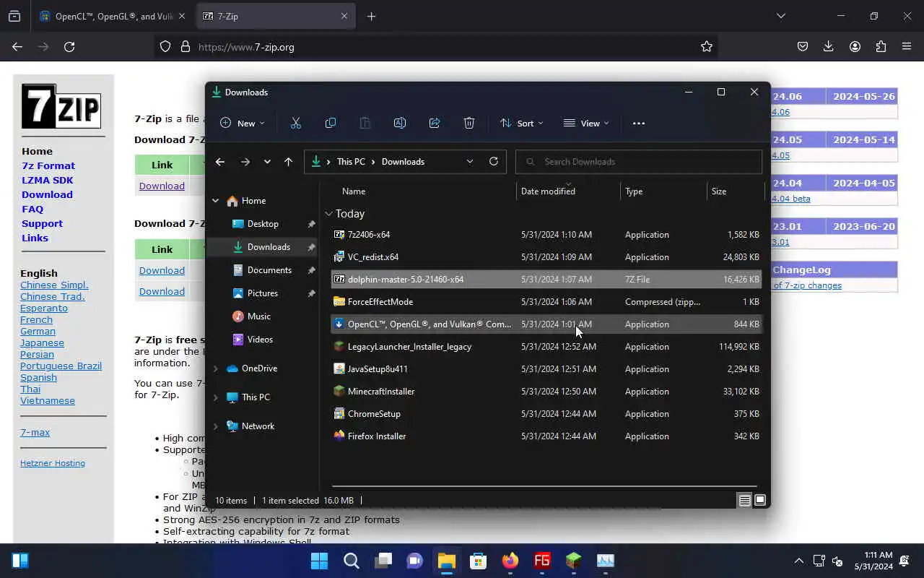Click the Delete trash icon in Explorer
Viewport: 924px width, 578px height.
[469, 124]
